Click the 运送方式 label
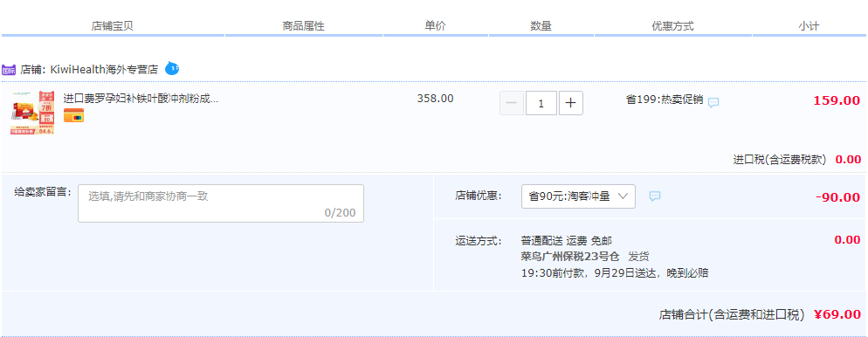The image size is (868, 337). coord(479,241)
